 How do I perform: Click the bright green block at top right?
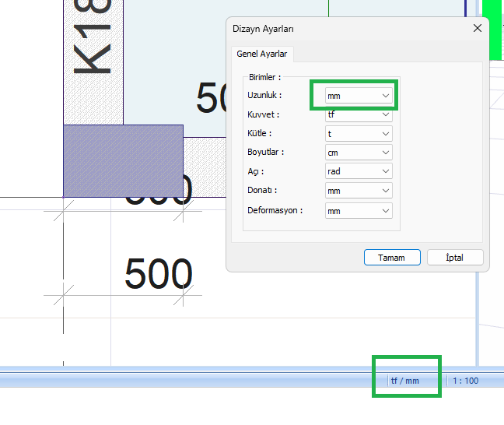tap(493, 30)
